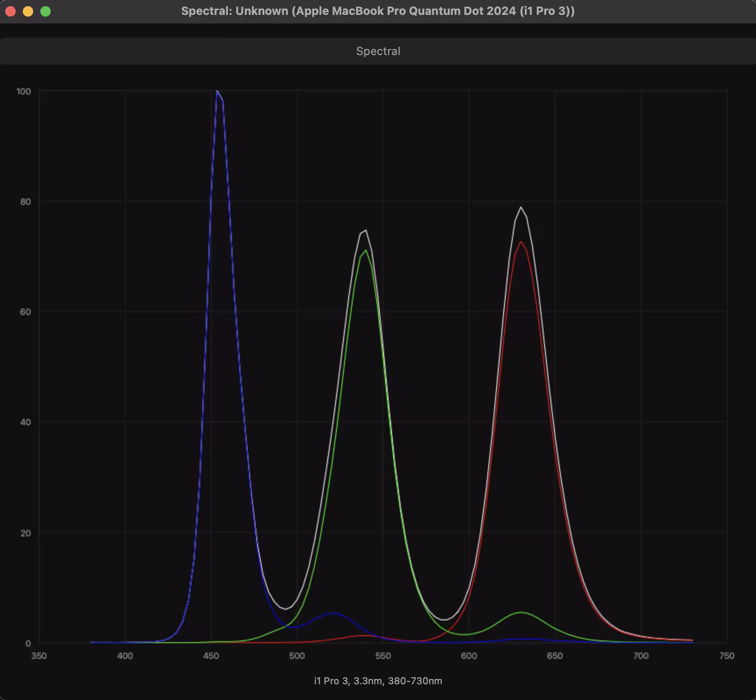
Task: Close the Spectral window with red button
Action: [x=10, y=11]
